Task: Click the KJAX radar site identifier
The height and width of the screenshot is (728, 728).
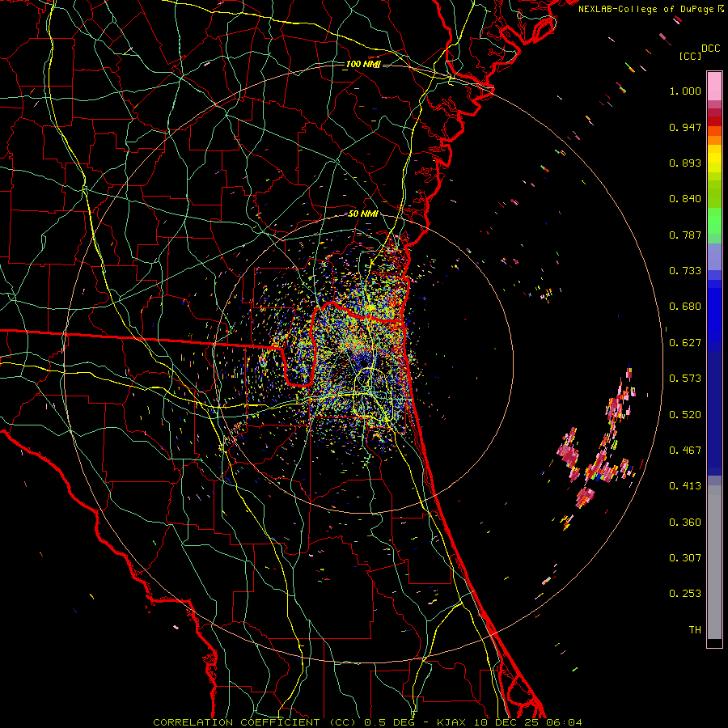Action: pyautogui.click(x=453, y=722)
